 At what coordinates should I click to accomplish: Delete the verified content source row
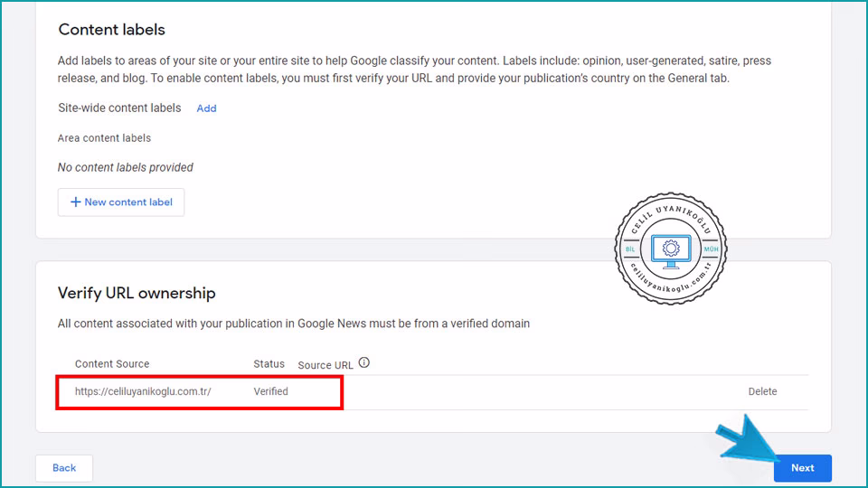point(762,392)
